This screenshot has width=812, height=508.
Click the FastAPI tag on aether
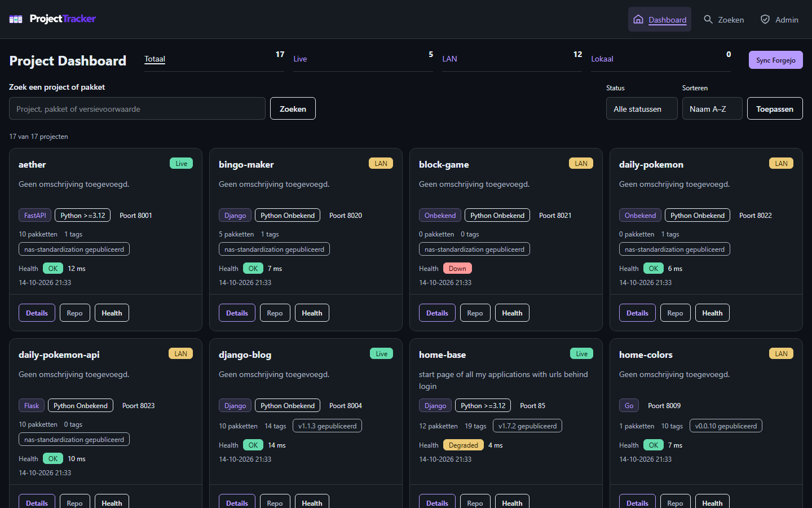click(35, 215)
